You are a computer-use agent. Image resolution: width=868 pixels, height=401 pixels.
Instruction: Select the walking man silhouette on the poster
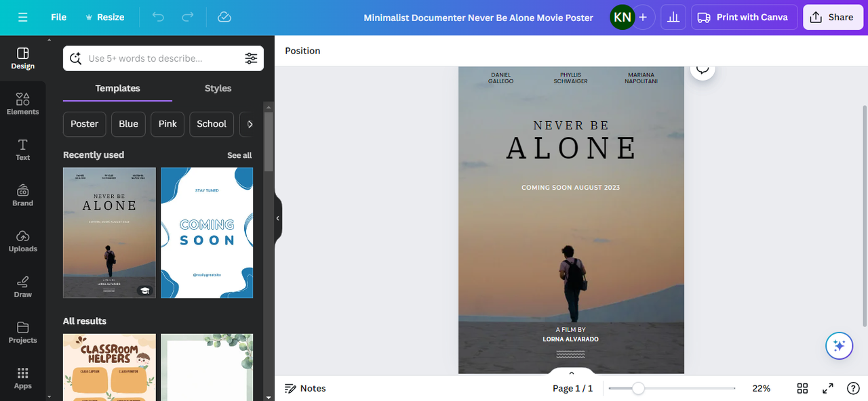tap(573, 284)
